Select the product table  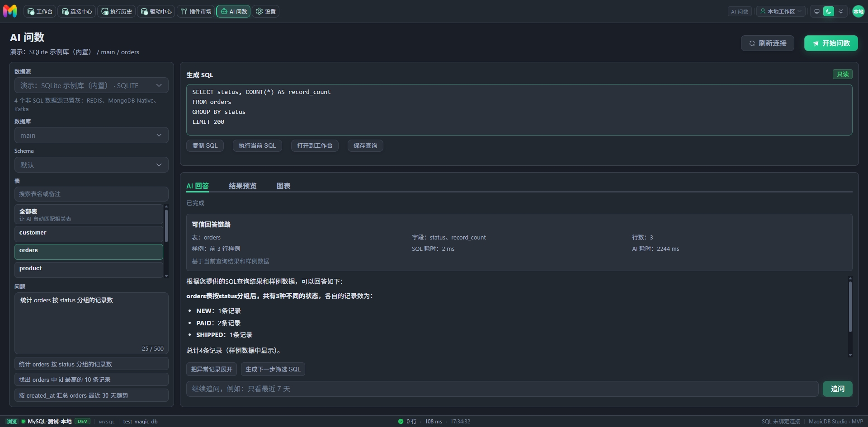tap(89, 270)
